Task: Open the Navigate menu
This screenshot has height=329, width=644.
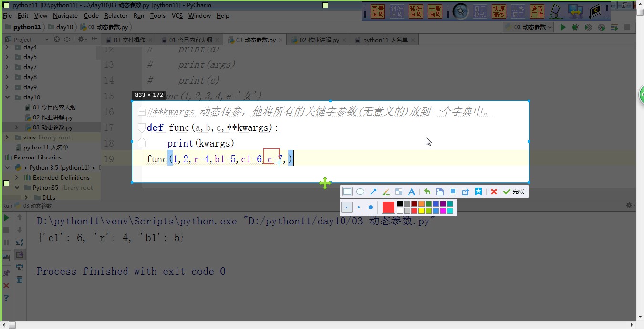Action: coord(65,15)
